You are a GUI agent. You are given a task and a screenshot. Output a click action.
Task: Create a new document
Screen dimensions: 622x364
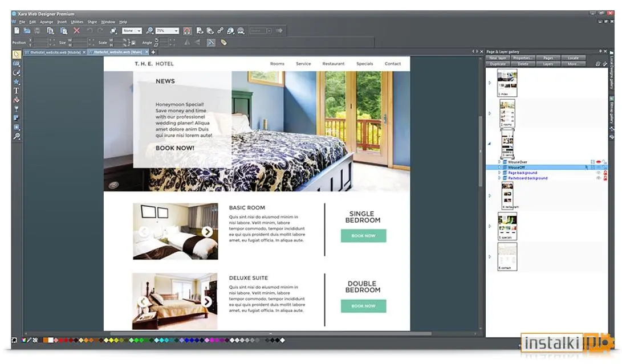click(17, 31)
